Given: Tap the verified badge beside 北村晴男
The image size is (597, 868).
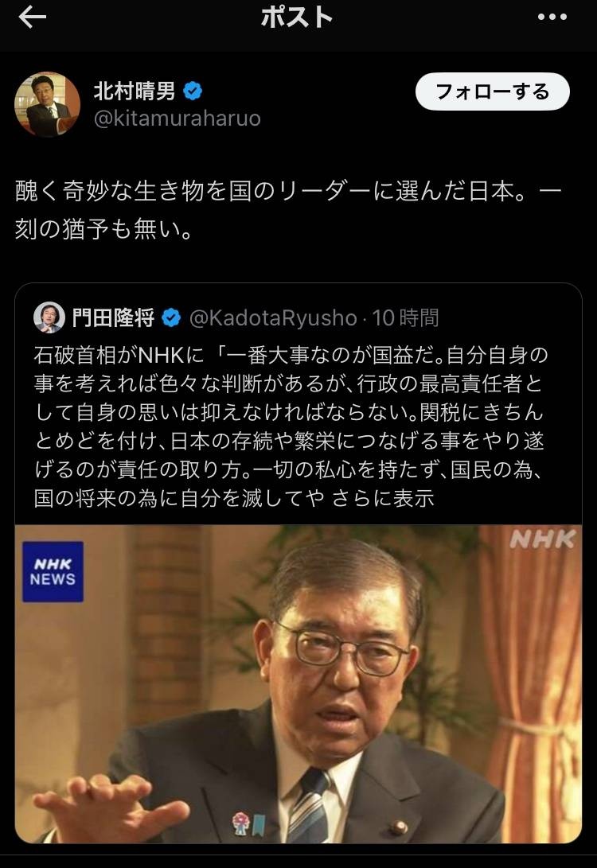Looking at the screenshot, I should point(192,91).
